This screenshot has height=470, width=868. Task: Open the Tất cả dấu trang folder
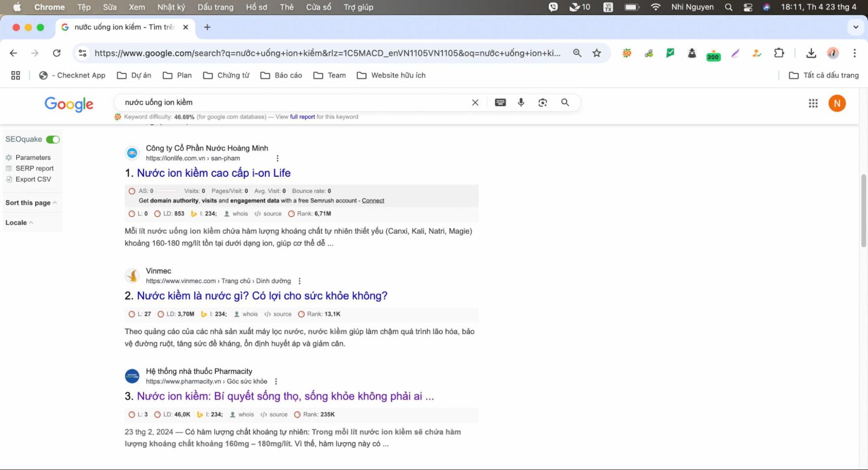point(824,75)
